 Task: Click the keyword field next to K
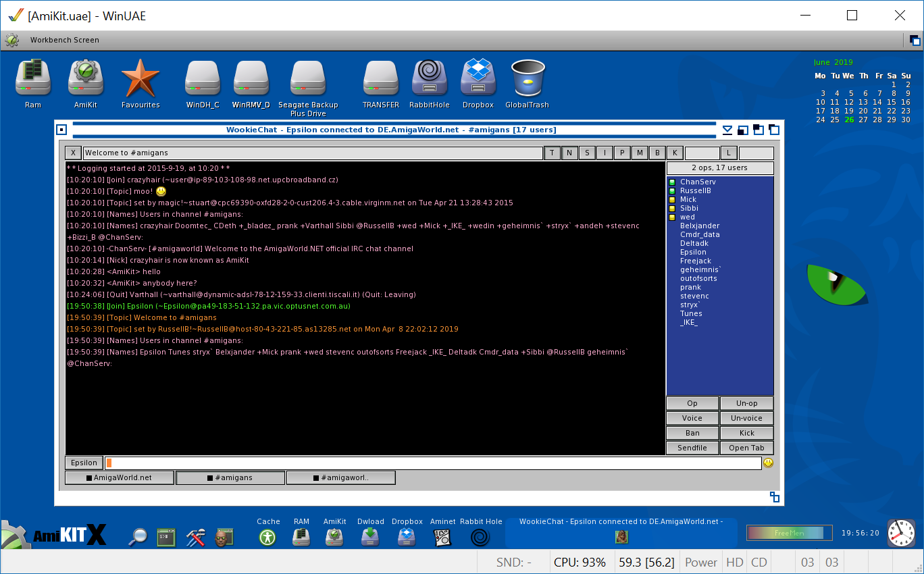tap(702, 153)
